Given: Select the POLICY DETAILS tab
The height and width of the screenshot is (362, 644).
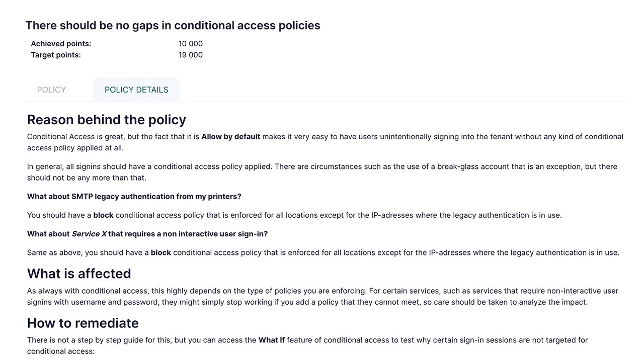Looking at the screenshot, I should [136, 90].
